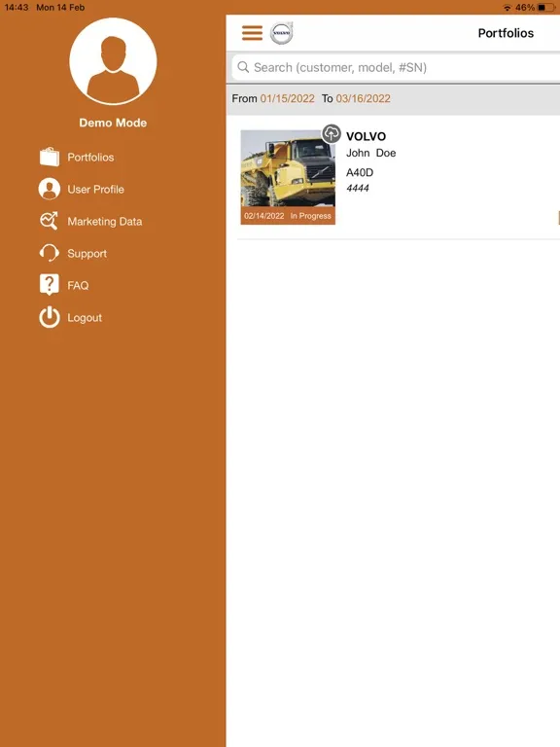Tap the cloud upload icon on portfolio
The width and height of the screenshot is (560, 747).
(332, 133)
